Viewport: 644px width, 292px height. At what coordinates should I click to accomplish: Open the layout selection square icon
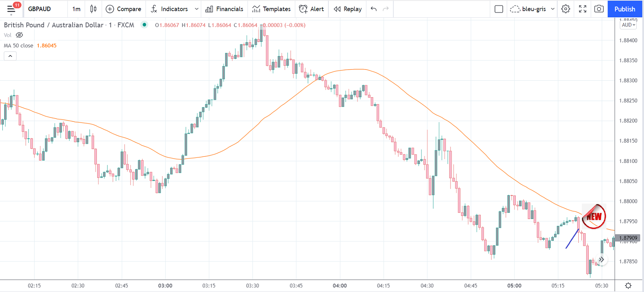pos(499,9)
